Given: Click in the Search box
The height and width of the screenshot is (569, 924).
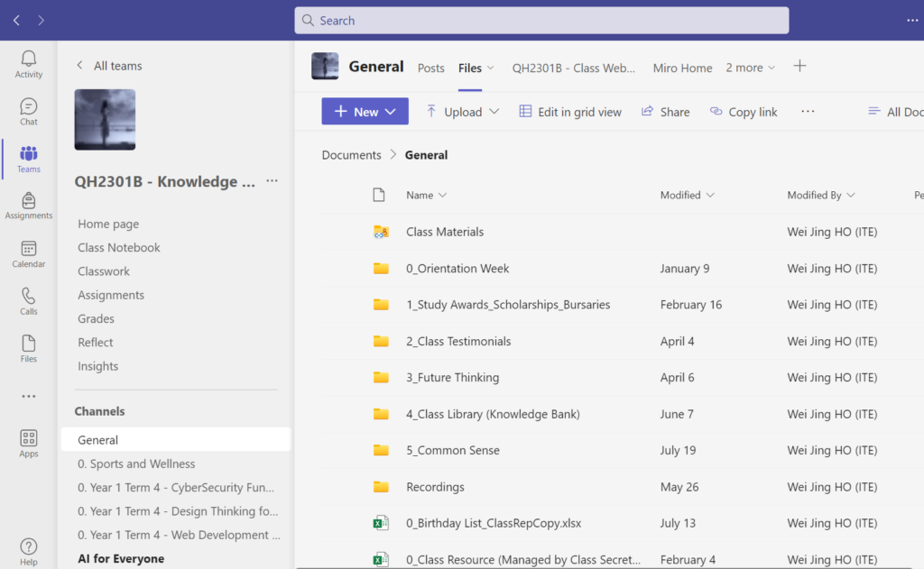Looking at the screenshot, I should tap(541, 21).
